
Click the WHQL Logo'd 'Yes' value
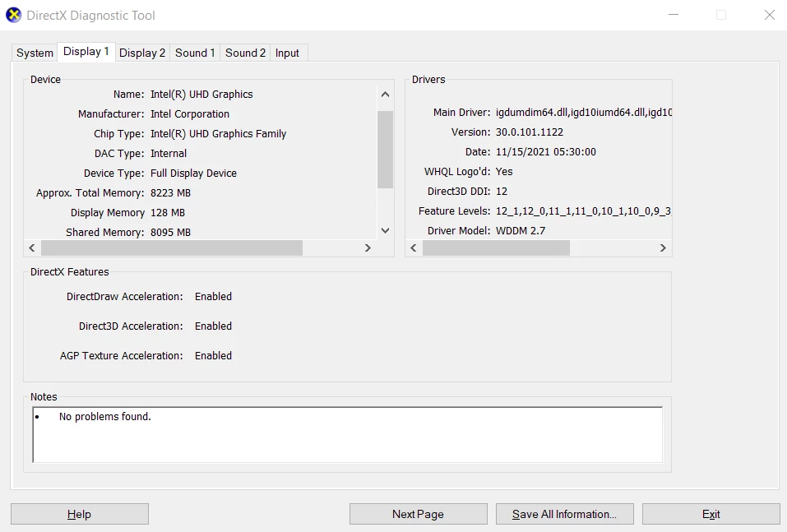point(504,172)
